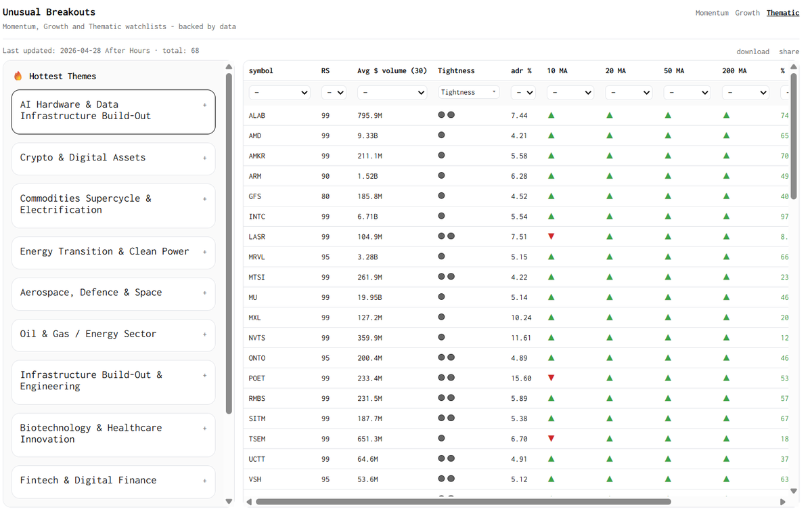The width and height of the screenshot is (812, 520).
Task: Open the 200 MA filter dropdown
Action: [x=746, y=92]
